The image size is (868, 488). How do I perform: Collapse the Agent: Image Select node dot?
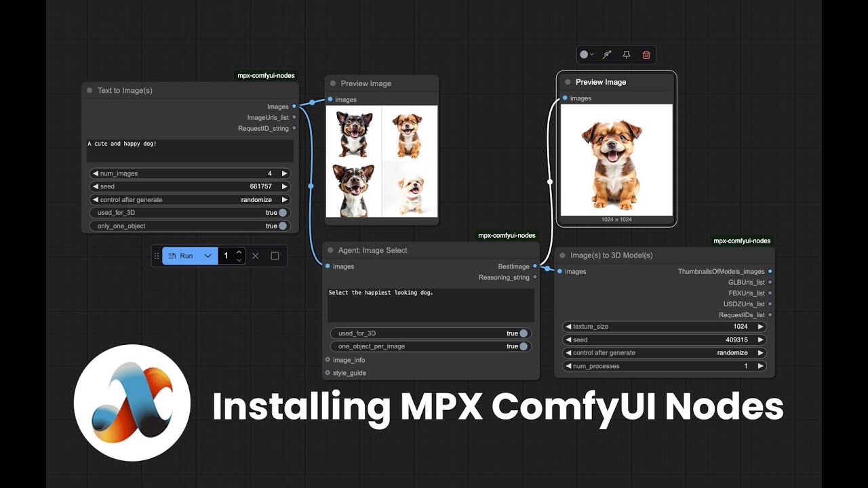(330, 250)
